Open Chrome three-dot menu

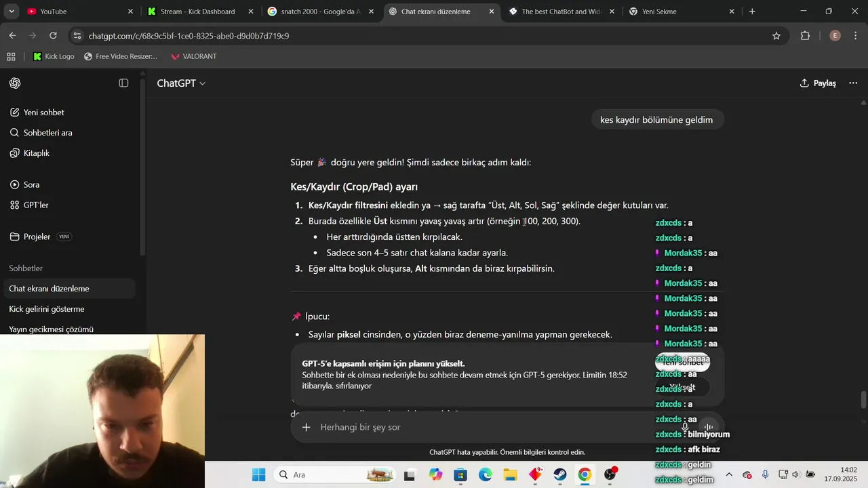855,36
